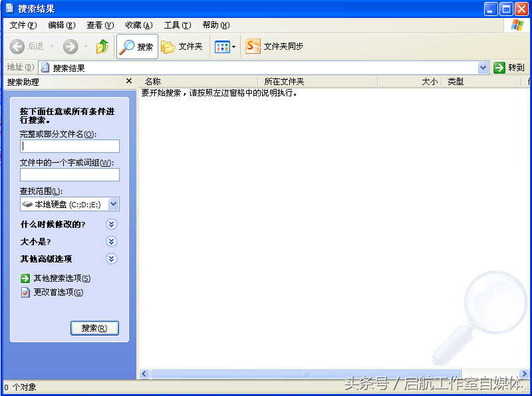
Task: Open the 工具 menu
Action: point(177,25)
